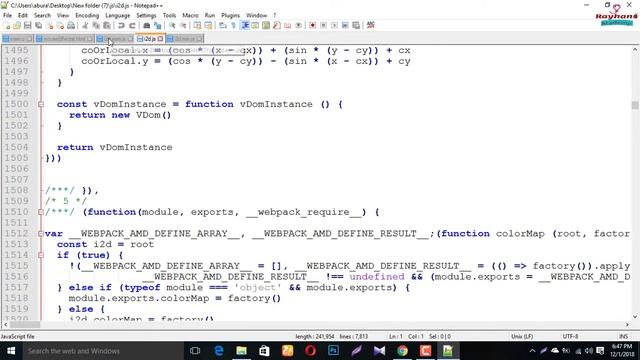Close the current document via the toolbar Close icon
The width and height of the screenshot is (640, 360).
49,25
